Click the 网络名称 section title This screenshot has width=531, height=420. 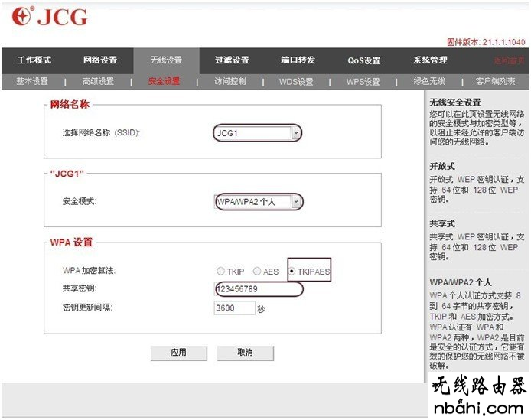click(70, 104)
